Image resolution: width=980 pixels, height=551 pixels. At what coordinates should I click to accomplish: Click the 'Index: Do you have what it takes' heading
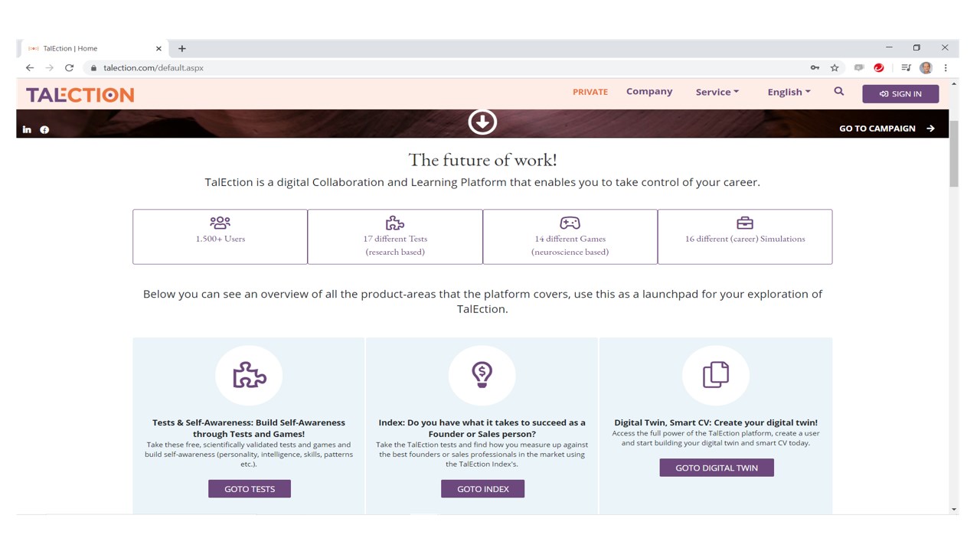click(x=482, y=428)
